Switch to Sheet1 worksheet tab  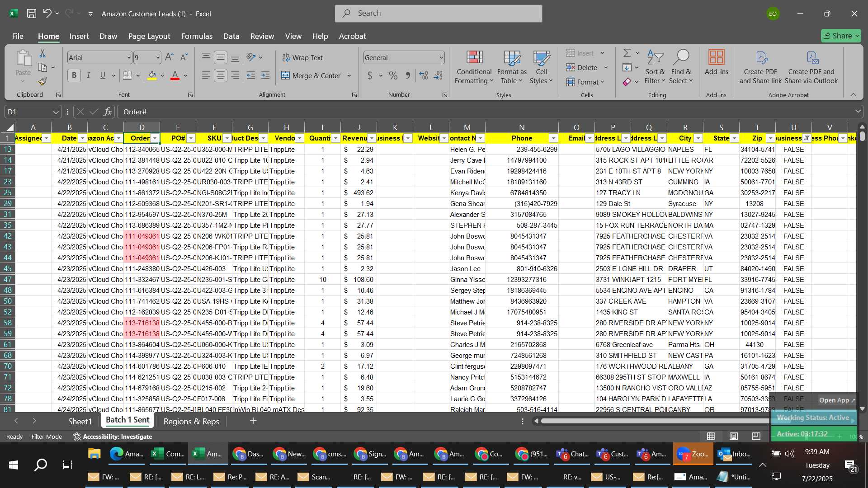click(80, 421)
